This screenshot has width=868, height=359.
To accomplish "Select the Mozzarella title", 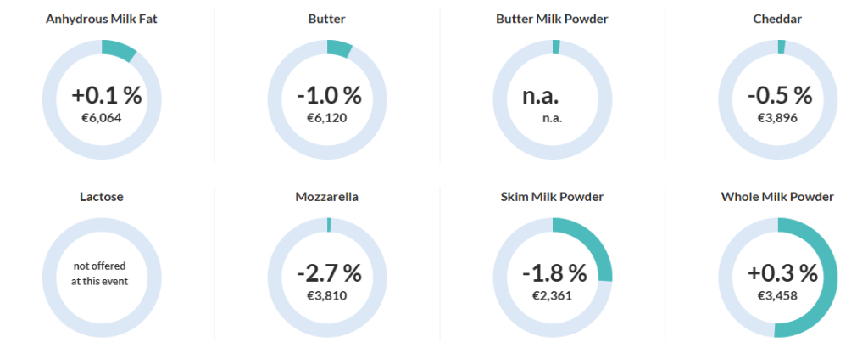I will click(327, 197).
